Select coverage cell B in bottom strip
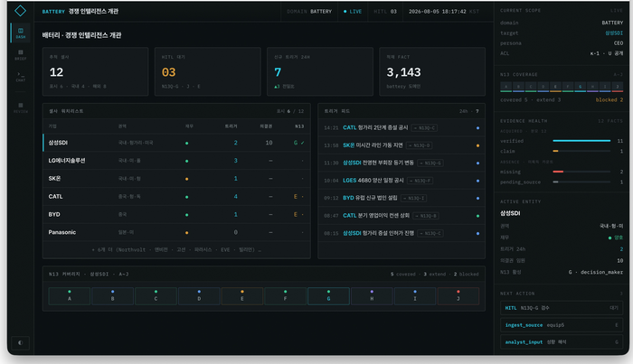The width and height of the screenshot is (633, 364). tap(113, 296)
